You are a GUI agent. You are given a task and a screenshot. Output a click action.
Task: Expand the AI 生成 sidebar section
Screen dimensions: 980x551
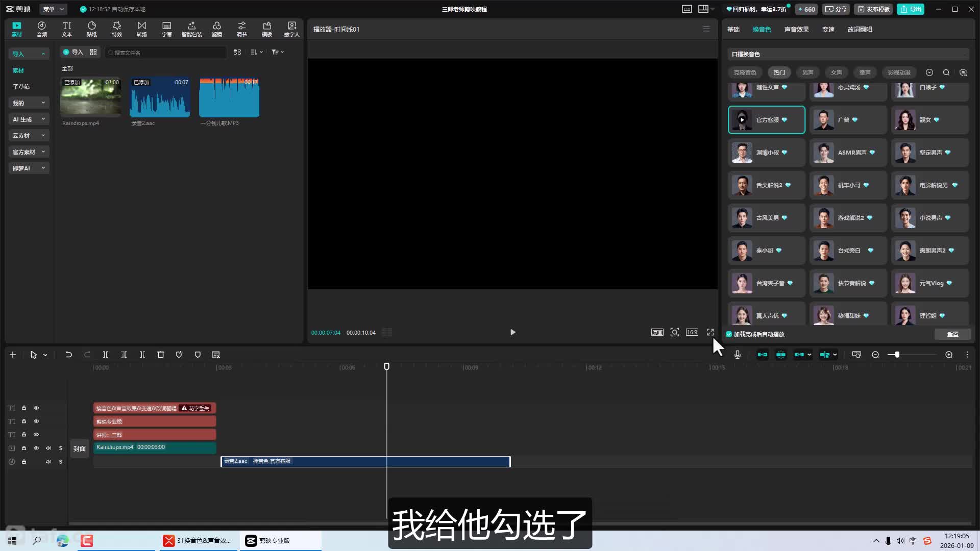[x=29, y=119]
